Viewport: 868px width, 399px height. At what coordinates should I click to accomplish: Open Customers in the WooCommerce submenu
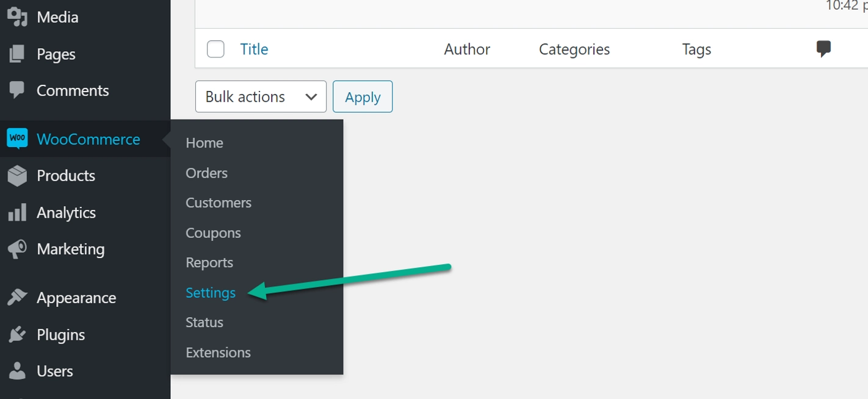219,203
